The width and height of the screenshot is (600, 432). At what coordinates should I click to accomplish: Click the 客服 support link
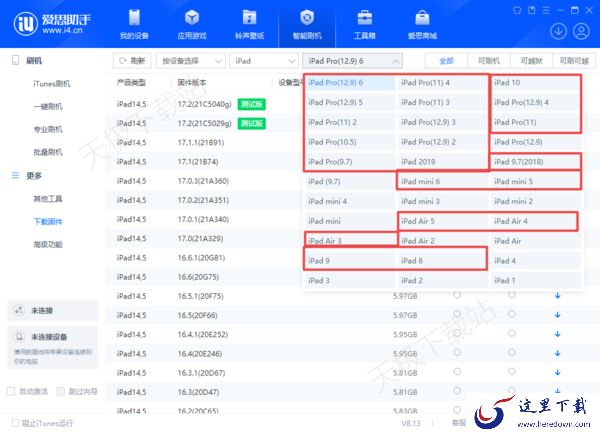pyautogui.click(x=459, y=423)
